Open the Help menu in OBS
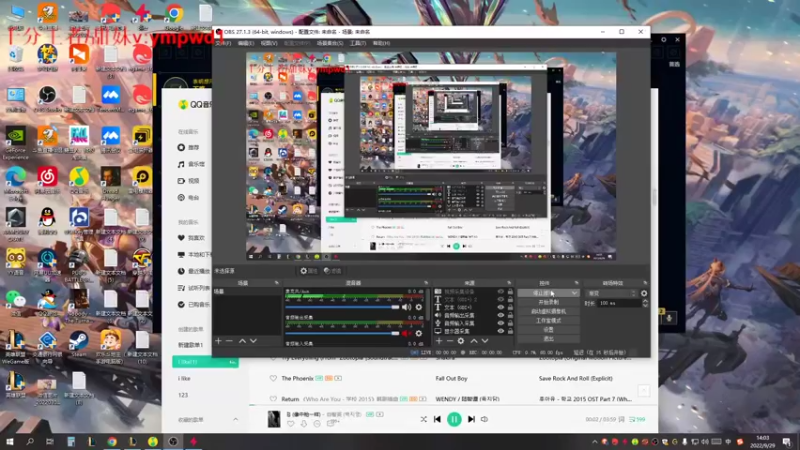800x450 pixels. [x=381, y=43]
